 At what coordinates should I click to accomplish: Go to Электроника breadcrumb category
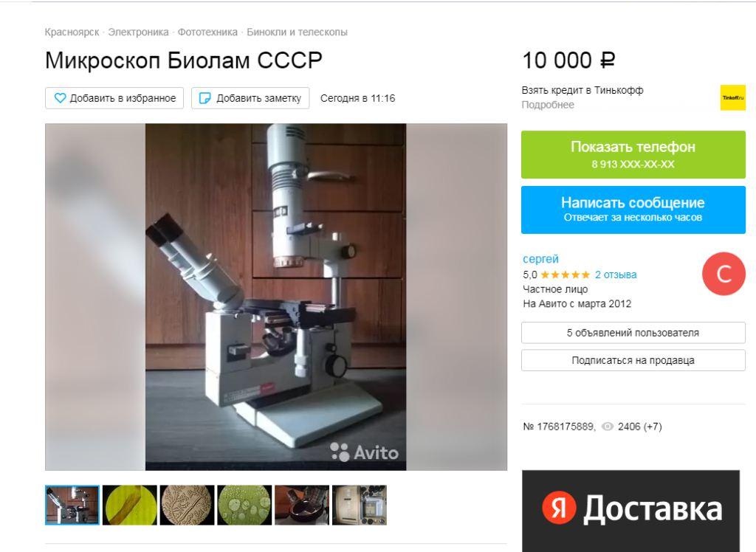pos(138,32)
